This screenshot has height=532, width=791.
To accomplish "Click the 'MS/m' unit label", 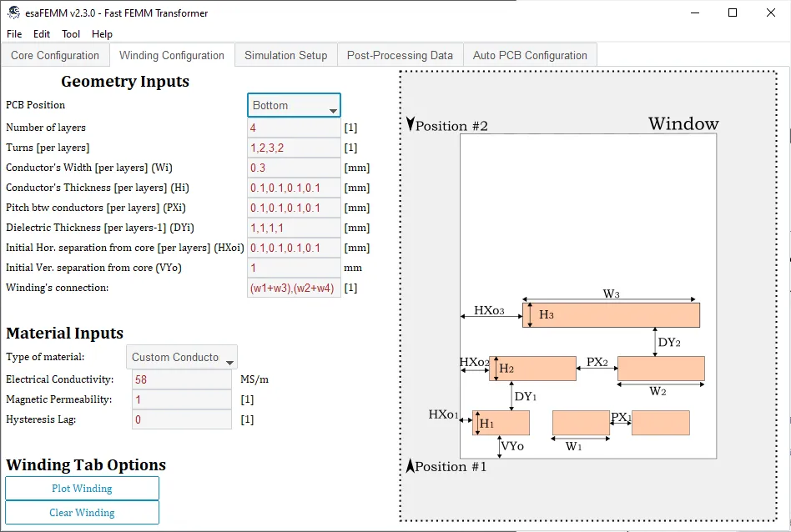I will click(254, 379).
